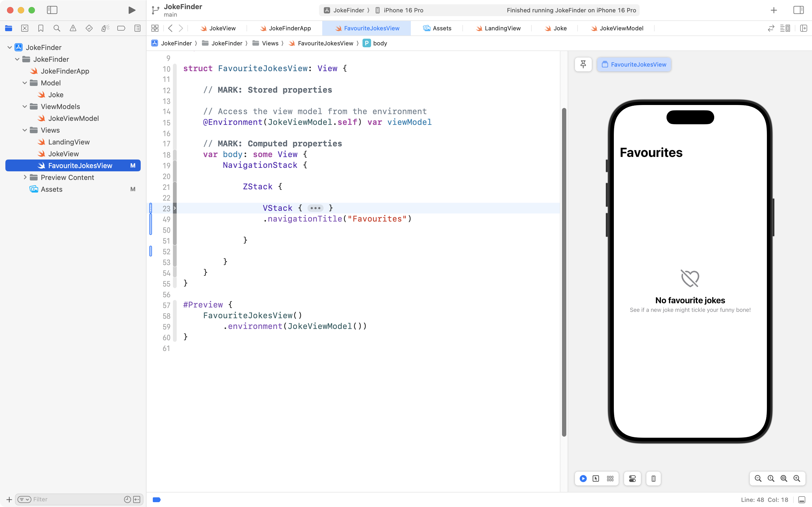Collapse the ViewModels folder
This screenshot has width=812, height=507.
tap(24, 107)
